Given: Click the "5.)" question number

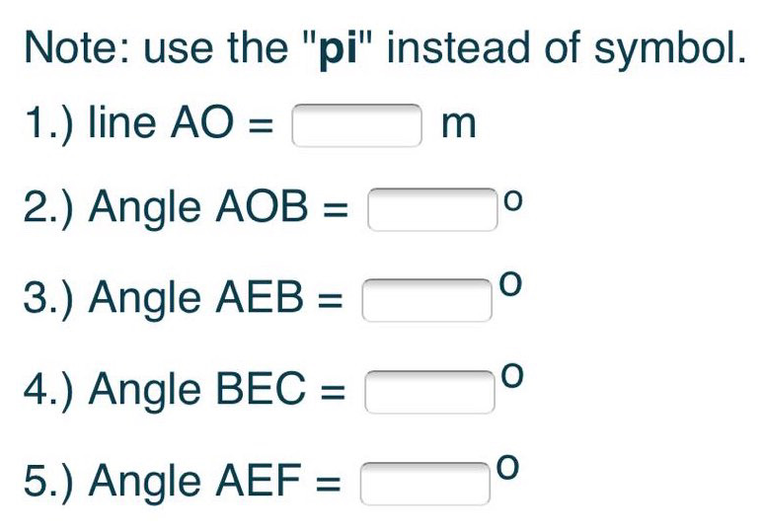Looking at the screenshot, I should tap(48, 484).
